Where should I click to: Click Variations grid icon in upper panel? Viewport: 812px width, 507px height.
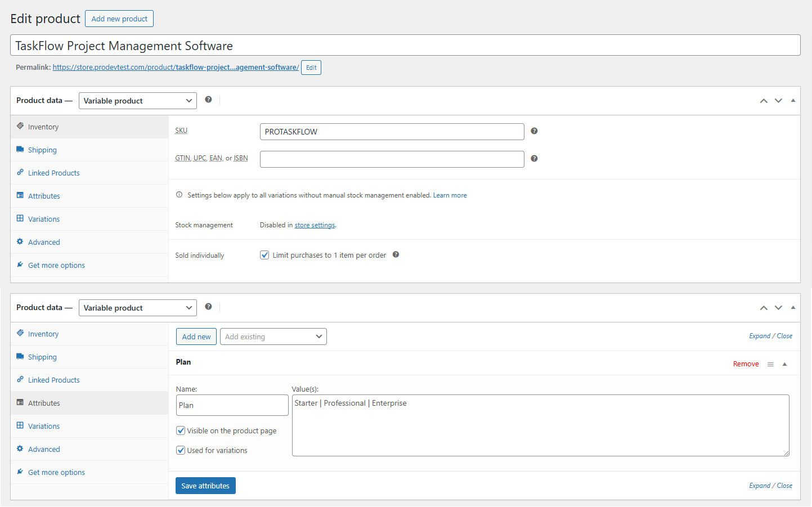[20, 218]
